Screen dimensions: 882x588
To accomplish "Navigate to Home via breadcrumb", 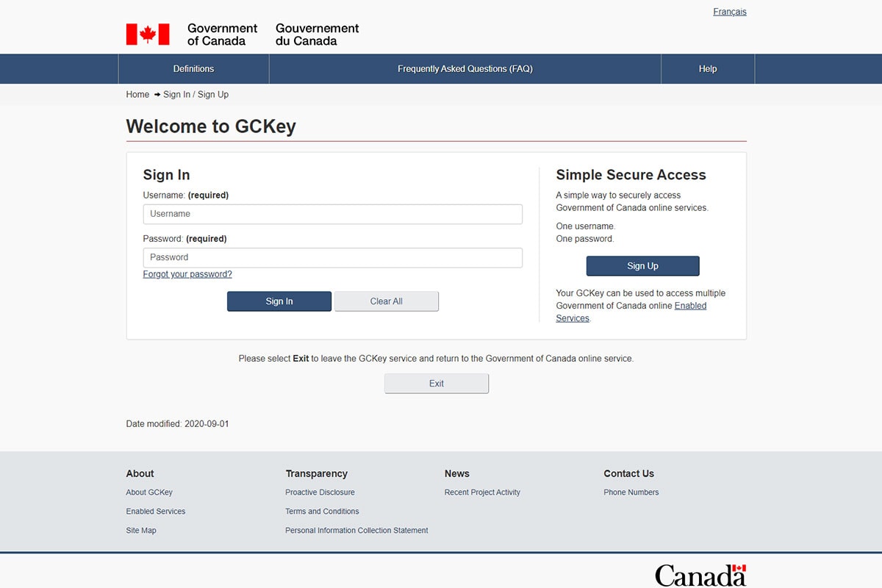I will pos(137,94).
